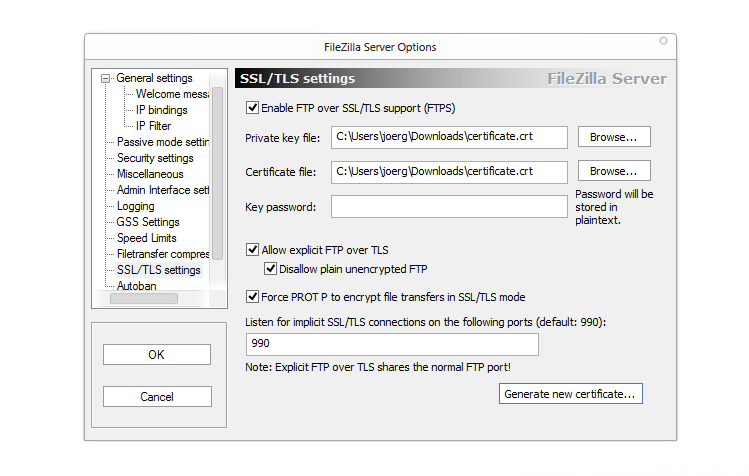
Task: Click the Certificate file path field
Action: (x=449, y=172)
